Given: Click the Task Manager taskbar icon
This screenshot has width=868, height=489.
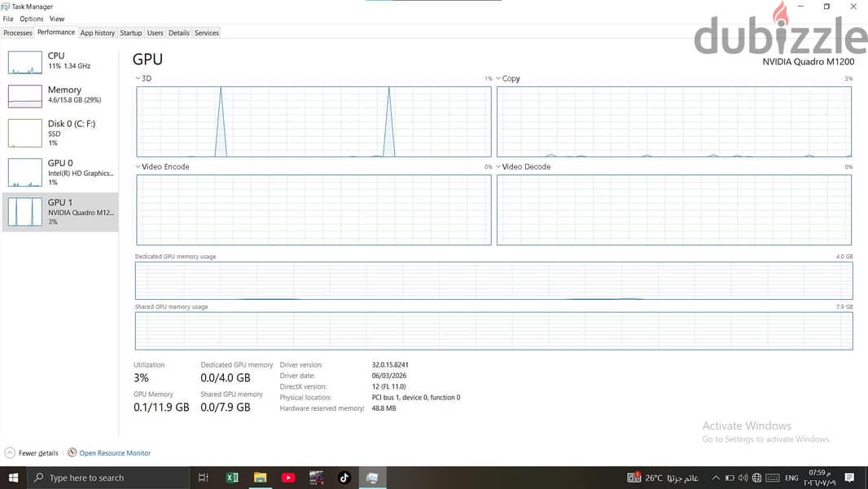Looking at the screenshot, I should coord(372,478).
